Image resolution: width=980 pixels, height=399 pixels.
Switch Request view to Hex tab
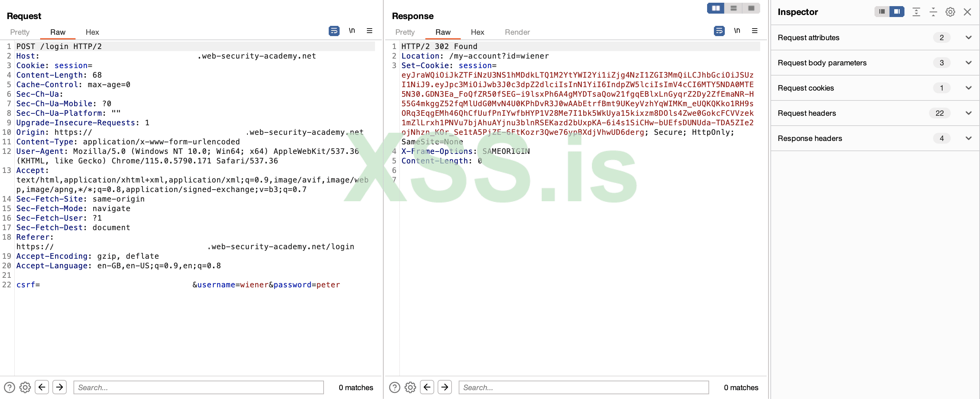pos(92,32)
